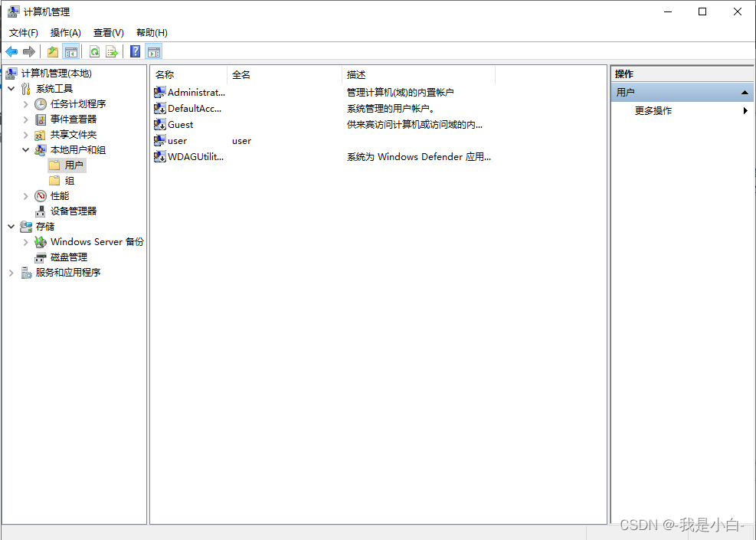Click description 供来宾访问计算机或访问域的内...

pyautogui.click(x=414, y=124)
